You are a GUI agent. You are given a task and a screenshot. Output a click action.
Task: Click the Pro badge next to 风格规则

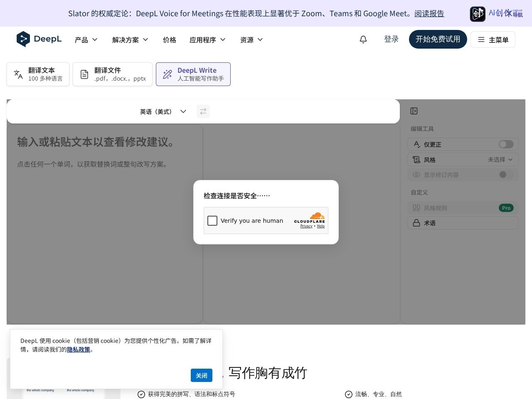pos(506,208)
